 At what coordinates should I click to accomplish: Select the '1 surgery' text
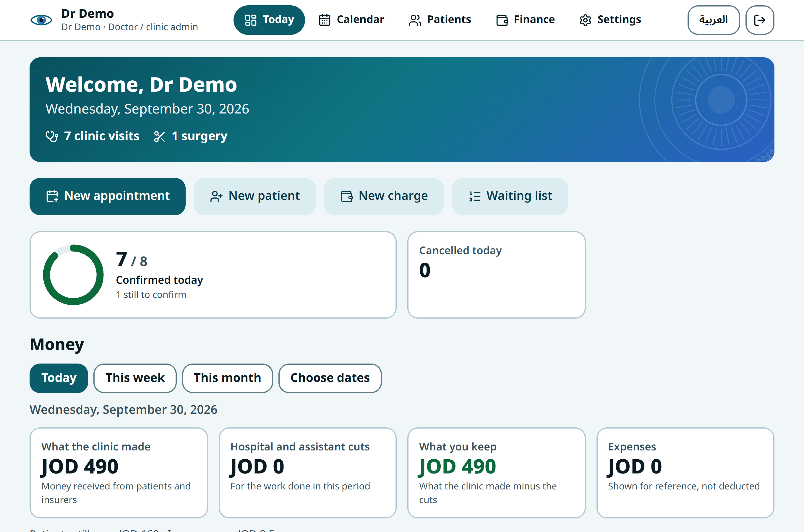200,136
